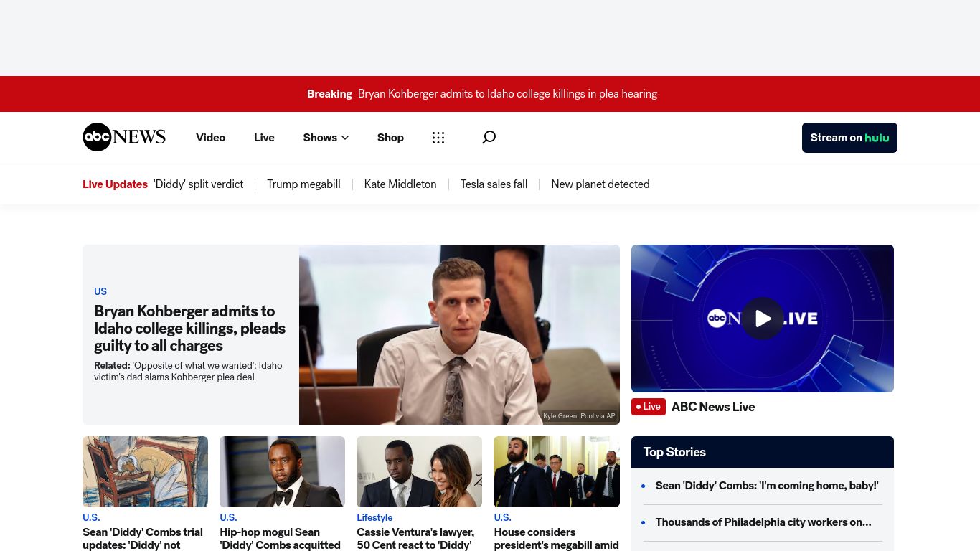
Task: Click the Stream on hulu button
Action: (x=849, y=138)
